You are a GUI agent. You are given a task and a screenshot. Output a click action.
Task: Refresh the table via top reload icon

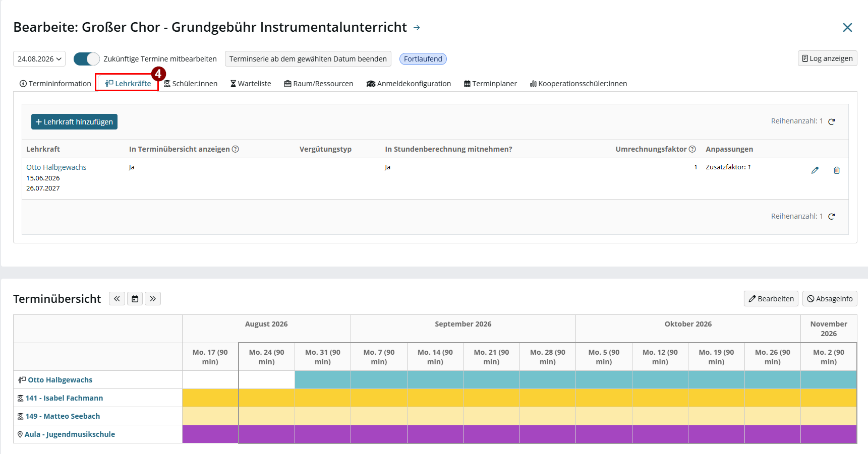(832, 121)
